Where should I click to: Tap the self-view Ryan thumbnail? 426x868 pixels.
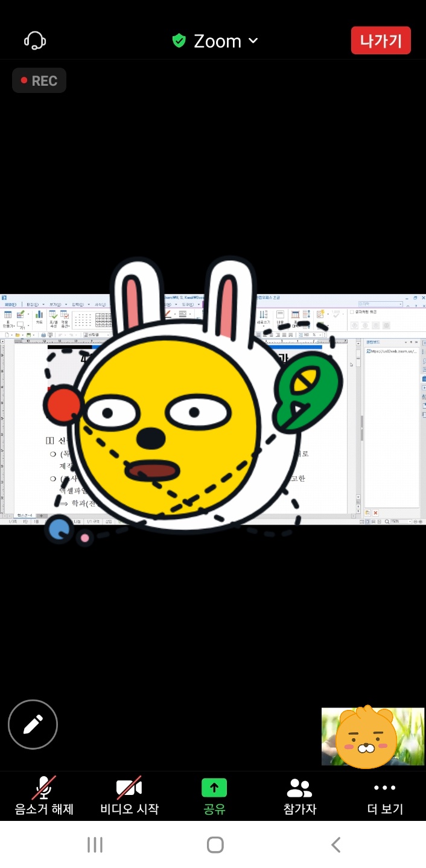click(x=373, y=737)
